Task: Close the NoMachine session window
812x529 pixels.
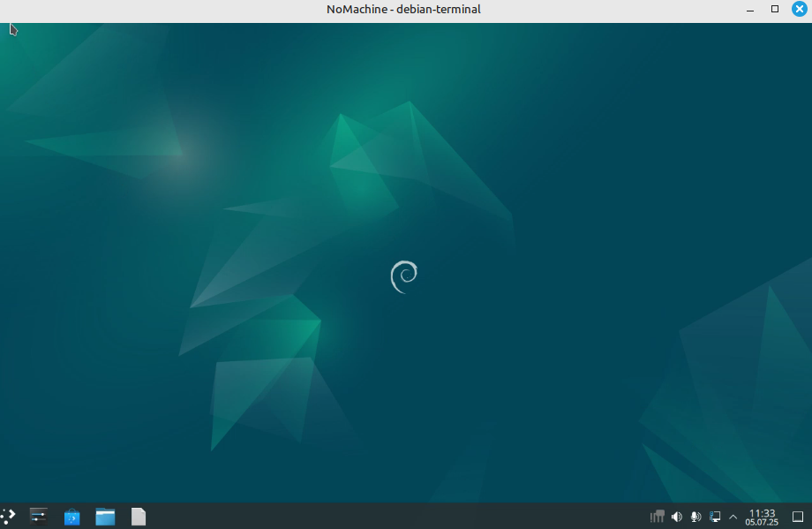Action: pyautogui.click(x=800, y=10)
